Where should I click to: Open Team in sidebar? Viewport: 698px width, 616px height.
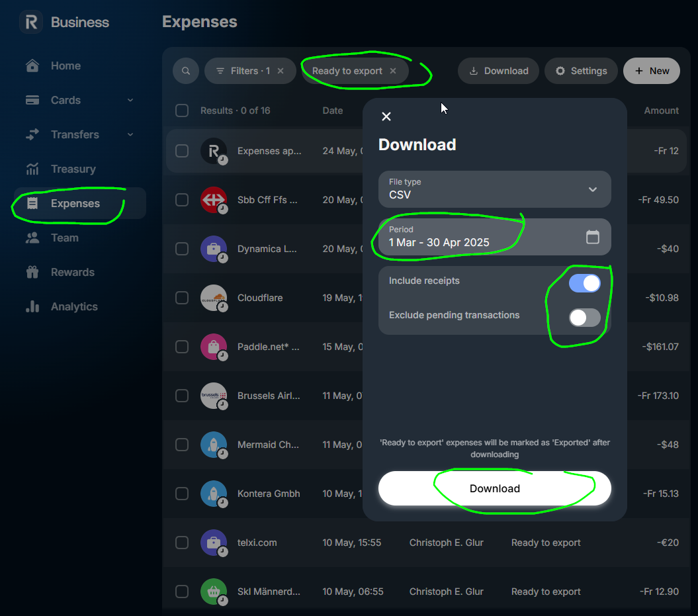tap(80, 238)
